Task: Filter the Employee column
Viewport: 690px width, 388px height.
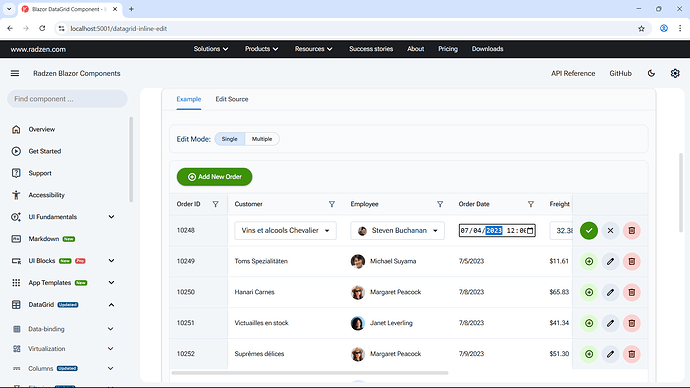Action: [x=440, y=204]
